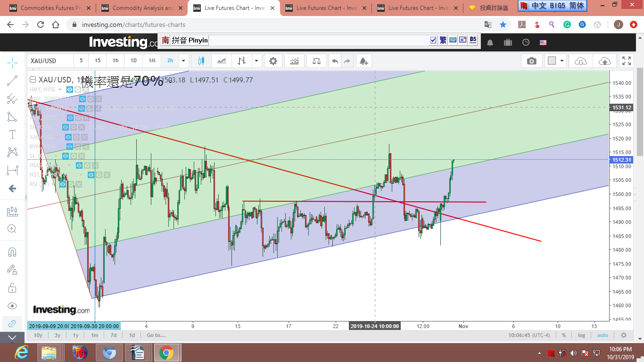The height and width of the screenshot is (362, 644).
Task: Click the XAU/USD symbol input field
Action: point(50,61)
